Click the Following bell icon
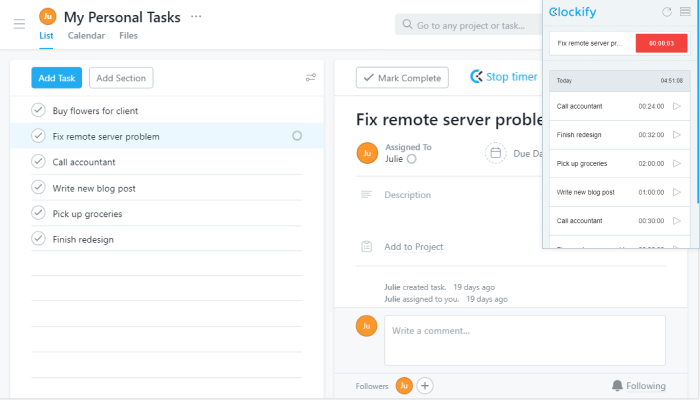 [617, 386]
